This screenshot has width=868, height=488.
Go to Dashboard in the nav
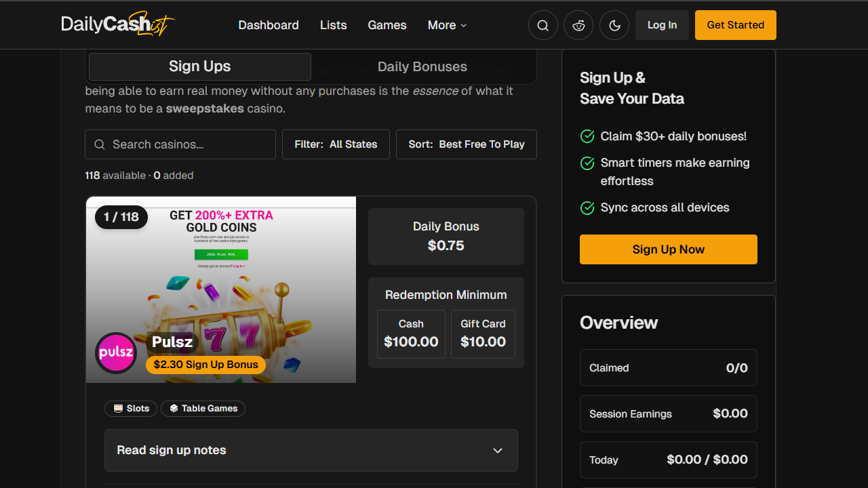click(x=269, y=25)
